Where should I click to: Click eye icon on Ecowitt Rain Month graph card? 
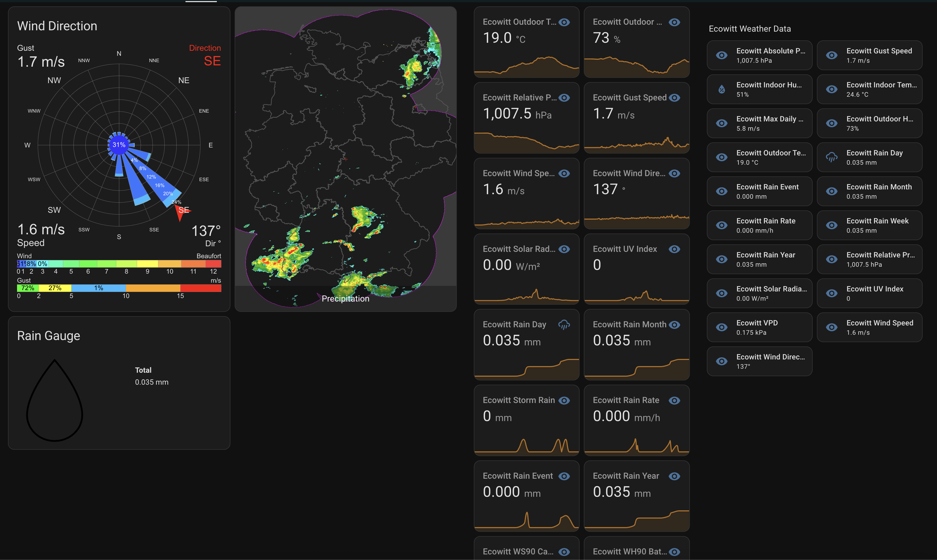tap(674, 325)
